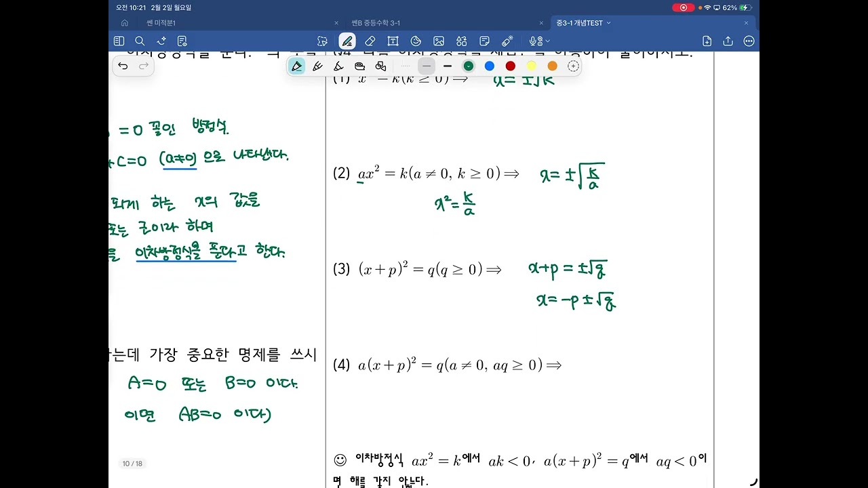The image size is (868, 488).
Task: Add a new page with the plus-page icon
Action: (707, 41)
